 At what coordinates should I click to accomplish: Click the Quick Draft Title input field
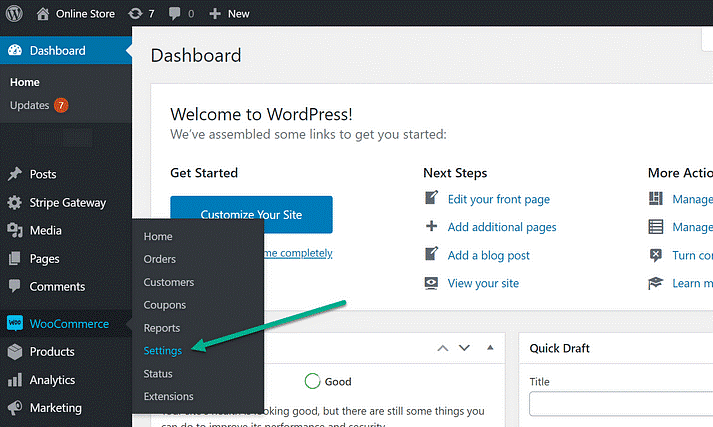click(x=620, y=404)
